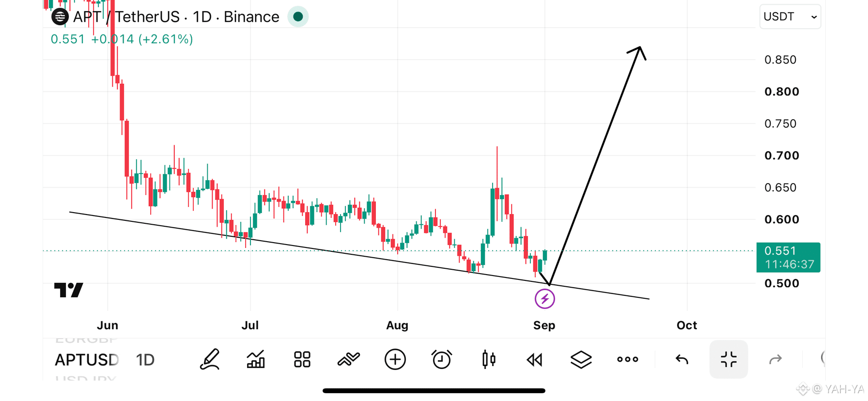Click the green market status dot
The image size is (868, 401).
point(298,17)
